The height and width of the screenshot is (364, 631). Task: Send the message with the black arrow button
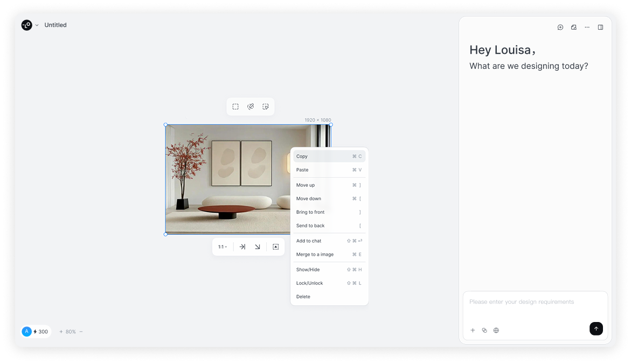pos(596,328)
